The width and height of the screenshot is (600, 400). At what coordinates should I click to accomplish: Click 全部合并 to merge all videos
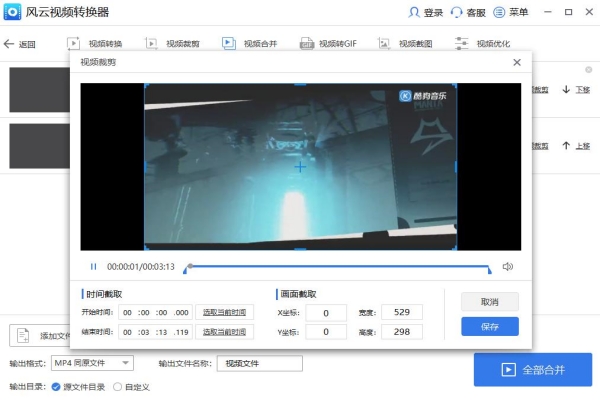coord(533,370)
